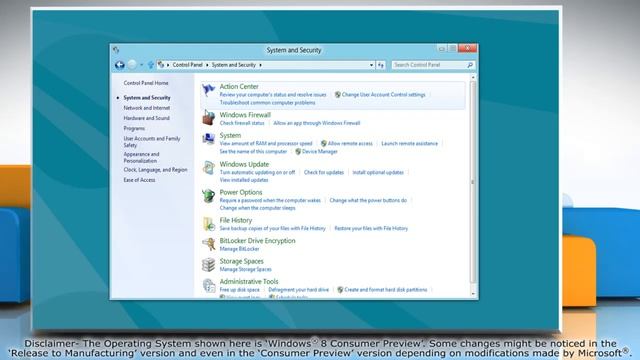Open the File History icon

[209, 224]
